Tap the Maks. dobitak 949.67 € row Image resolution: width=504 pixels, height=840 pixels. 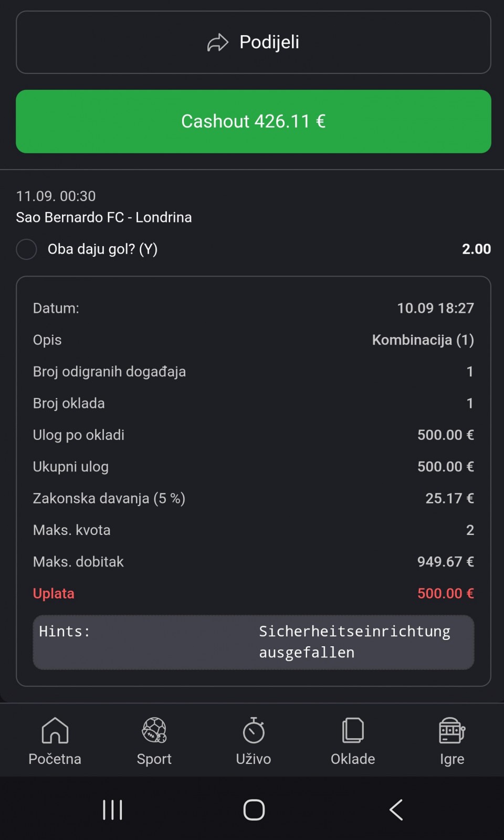(254, 562)
